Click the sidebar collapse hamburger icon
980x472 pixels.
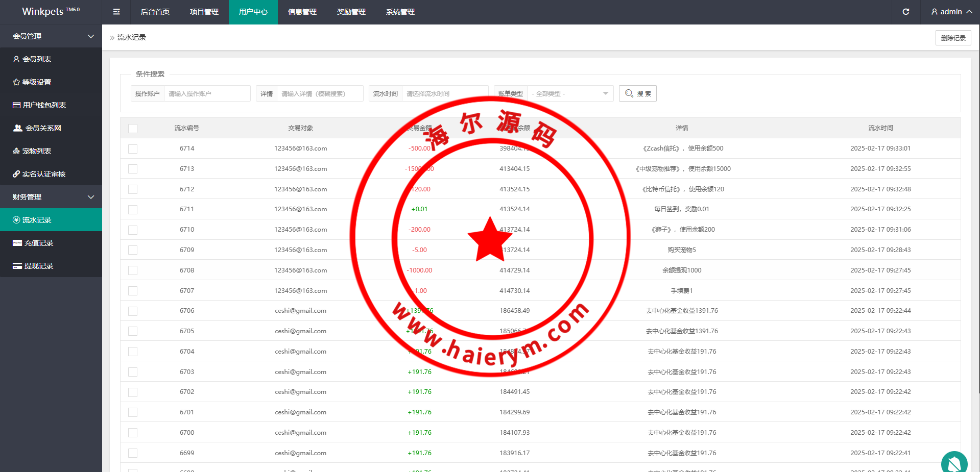point(116,12)
